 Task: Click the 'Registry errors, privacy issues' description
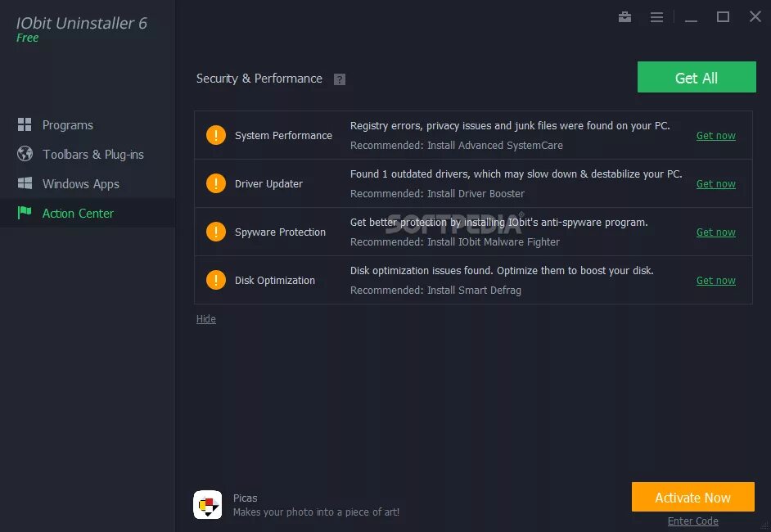[x=510, y=126]
